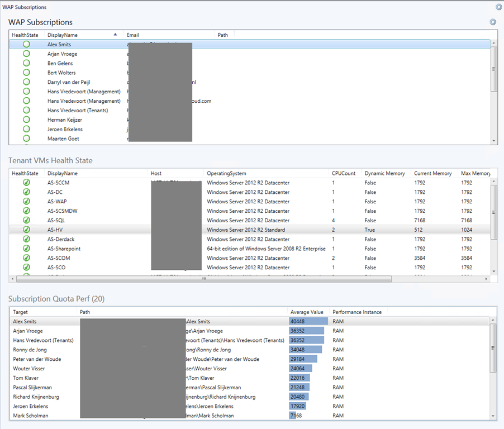
Task: Select Mark Scholman in quota targets
Action: [31, 416]
